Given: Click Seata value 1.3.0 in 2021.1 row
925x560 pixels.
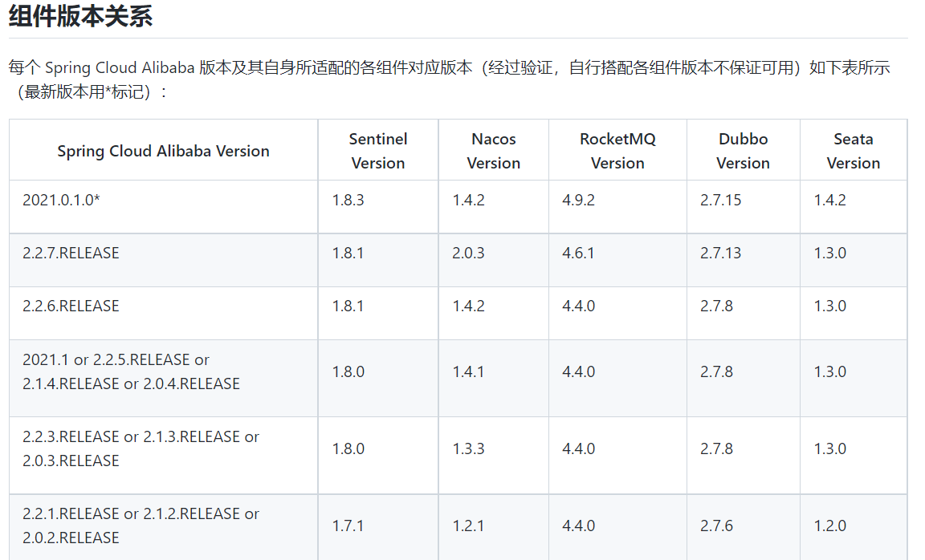Looking at the screenshot, I should 830,371.
